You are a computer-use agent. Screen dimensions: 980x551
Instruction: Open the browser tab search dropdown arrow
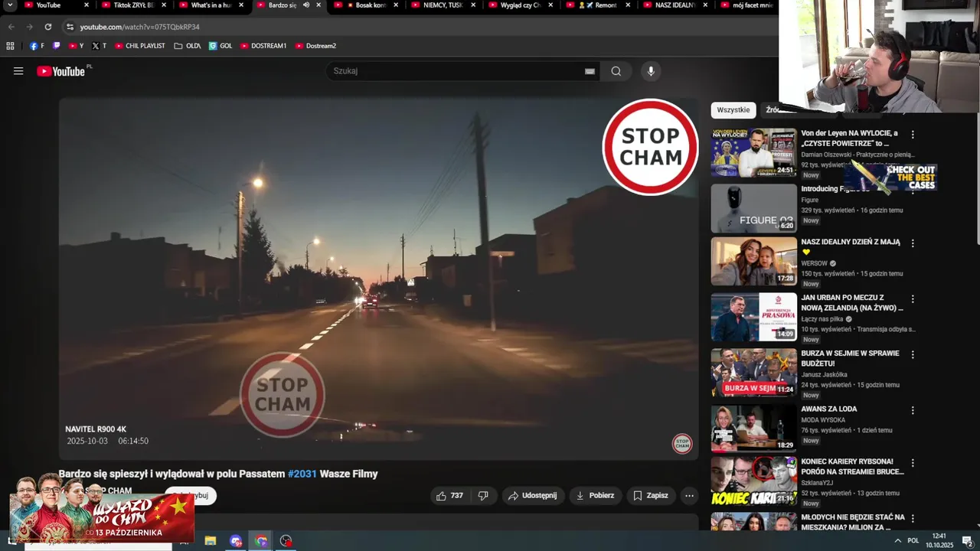click(x=10, y=5)
